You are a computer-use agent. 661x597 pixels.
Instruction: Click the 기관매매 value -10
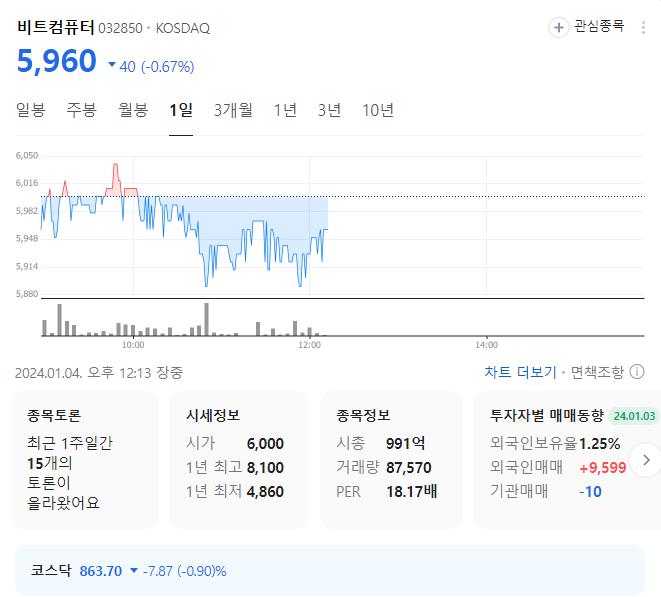[x=590, y=492]
